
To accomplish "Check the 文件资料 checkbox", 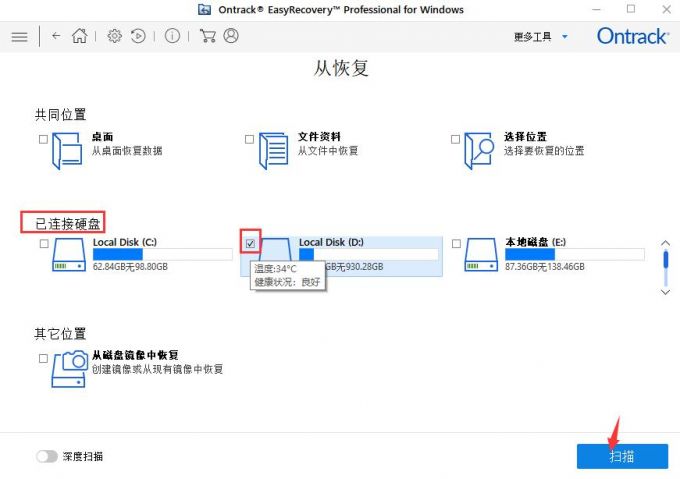I will 249,139.
